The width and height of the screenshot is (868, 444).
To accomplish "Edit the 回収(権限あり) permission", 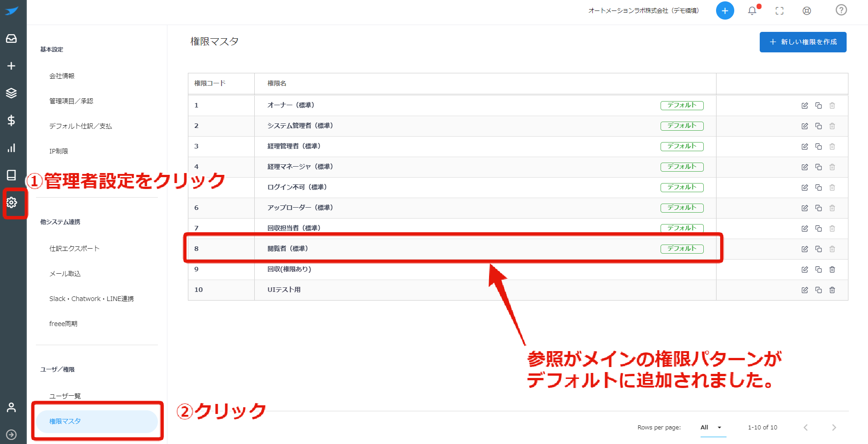I will [805, 270].
